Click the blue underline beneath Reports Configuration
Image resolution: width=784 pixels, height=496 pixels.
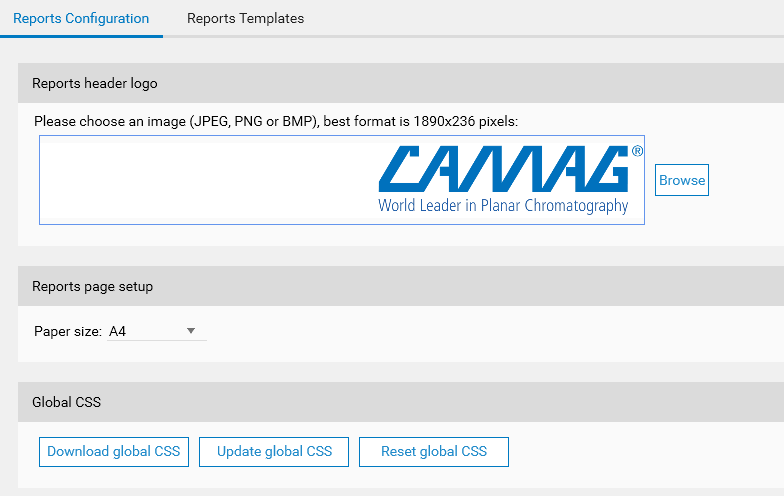[81, 36]
